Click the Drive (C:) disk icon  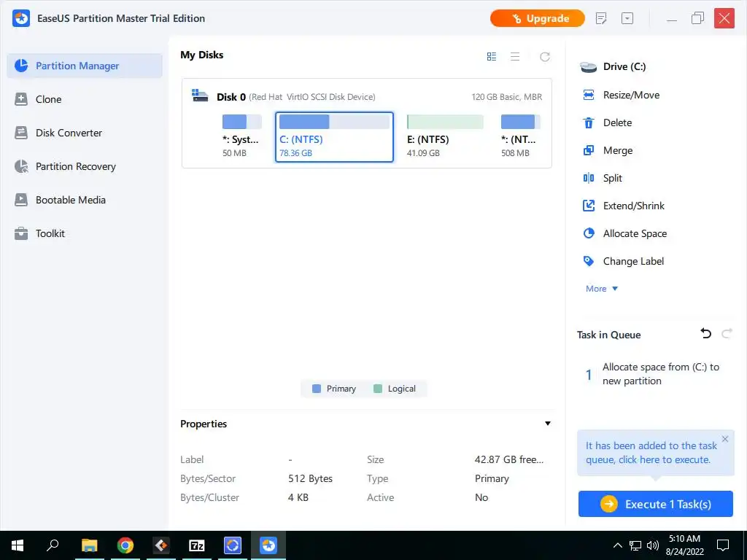coord(589,67)
